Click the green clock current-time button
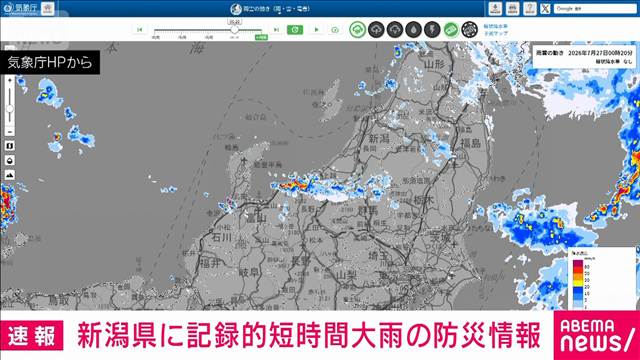 point(295,30)
